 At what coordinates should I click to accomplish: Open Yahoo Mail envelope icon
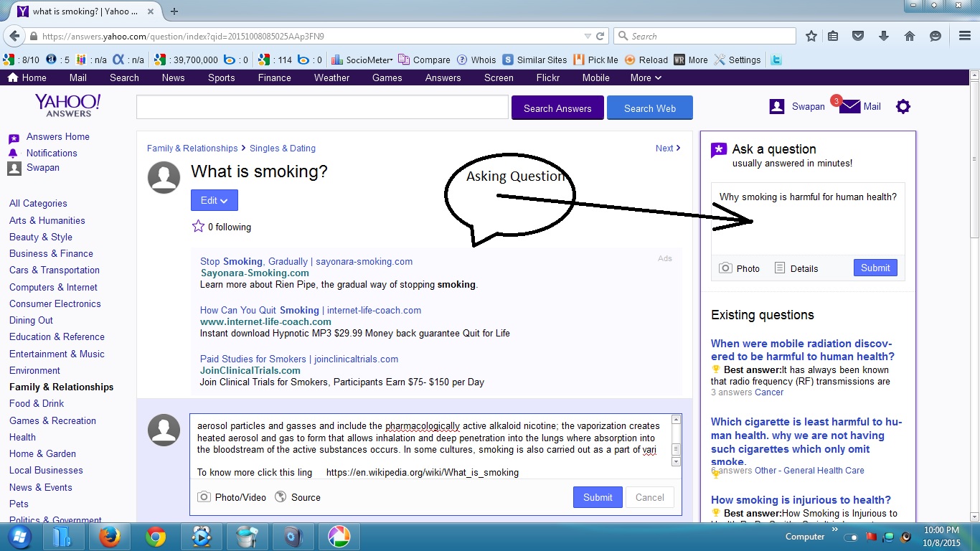click(x=849, y=107)
